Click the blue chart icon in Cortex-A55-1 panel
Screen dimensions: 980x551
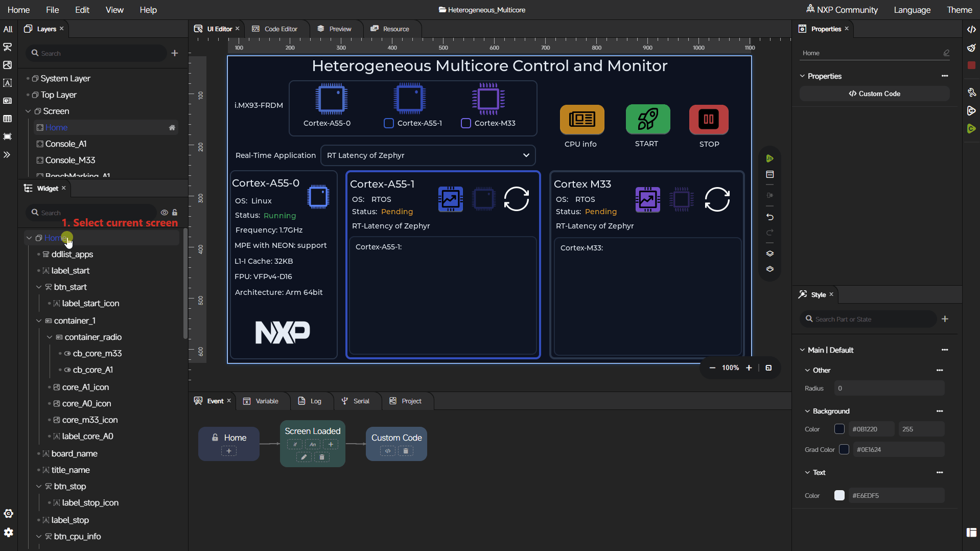(451, 199)
